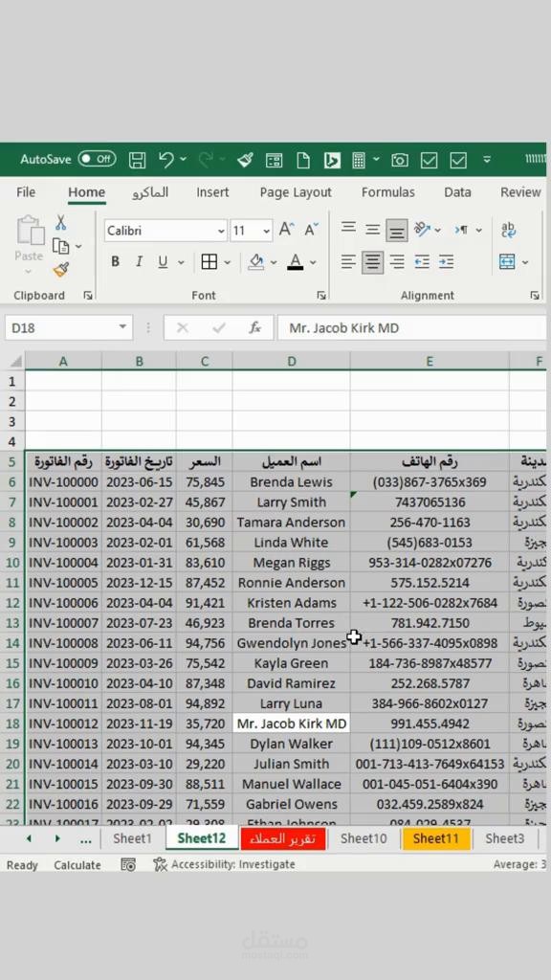Expand the Font Color dropdown arrow
The image size is (551, 980).
pyautogui.click(x=313, y=262)
